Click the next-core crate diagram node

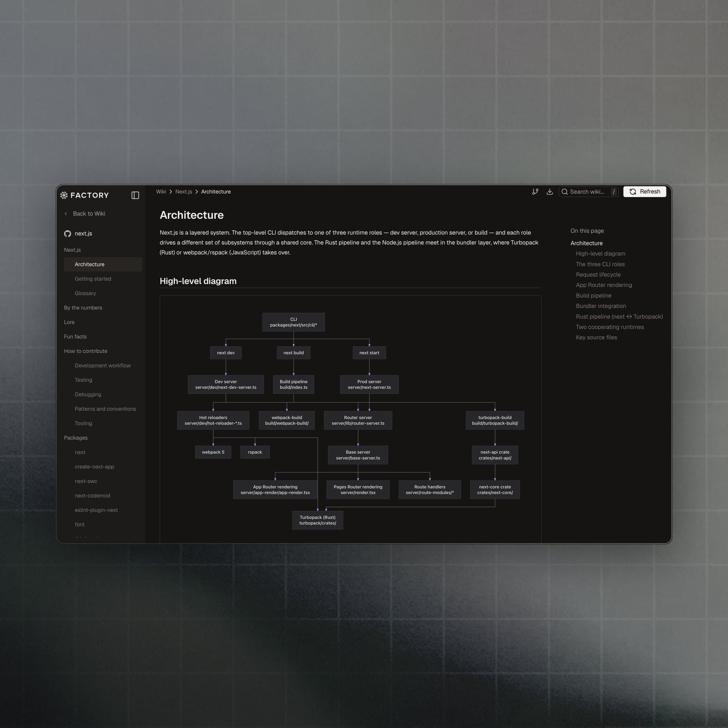coord(495,489)
